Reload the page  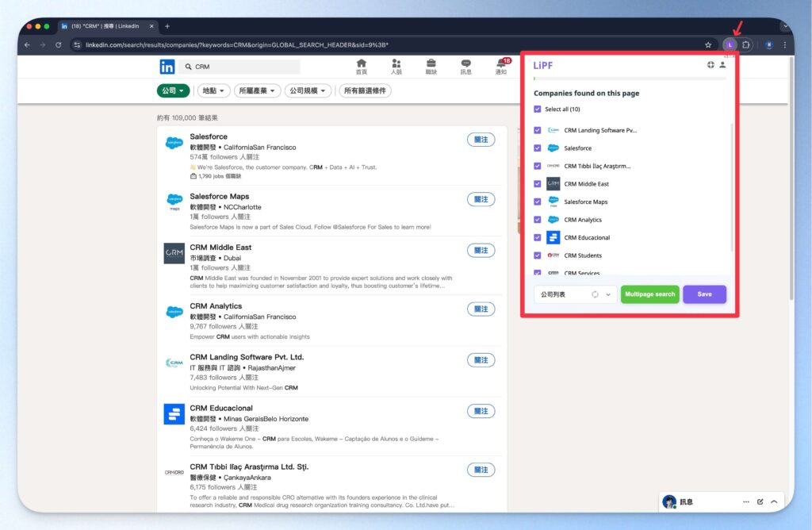pos(59,45)
